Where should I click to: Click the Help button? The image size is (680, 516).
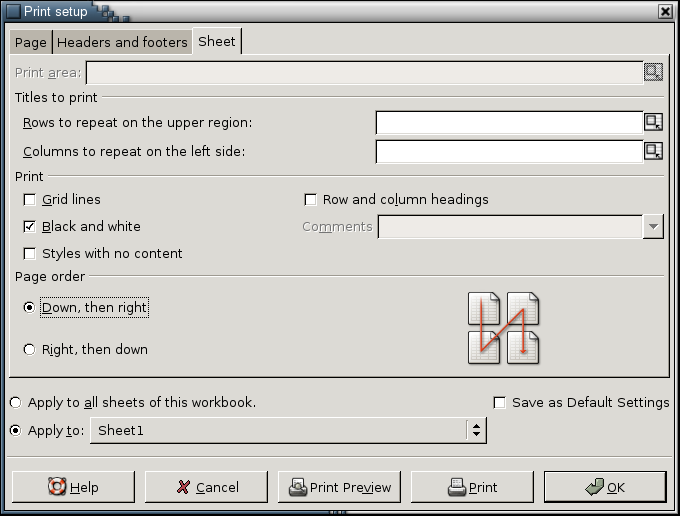(x=73, y=488)
